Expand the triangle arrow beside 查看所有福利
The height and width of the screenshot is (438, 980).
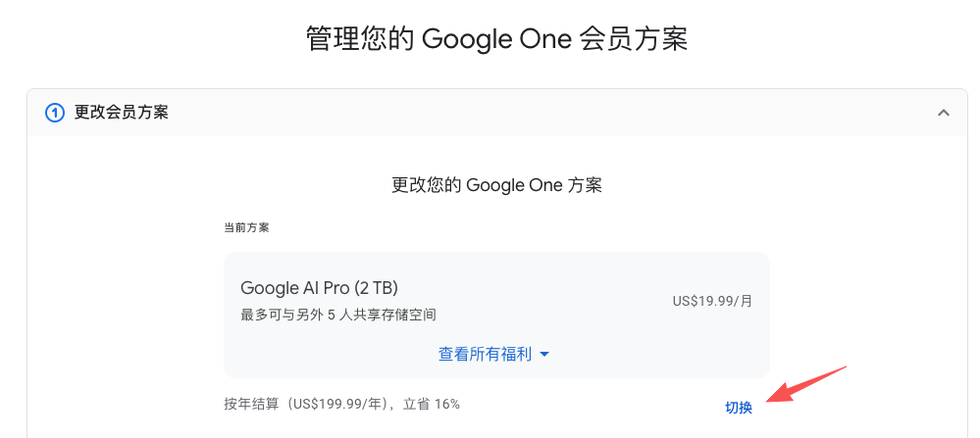[x=543, y=355]
